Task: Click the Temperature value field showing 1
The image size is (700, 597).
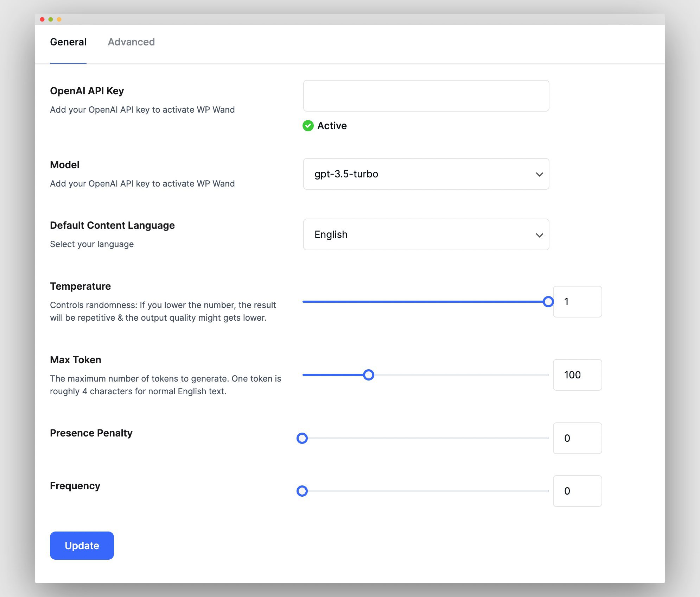Action: 577,302
